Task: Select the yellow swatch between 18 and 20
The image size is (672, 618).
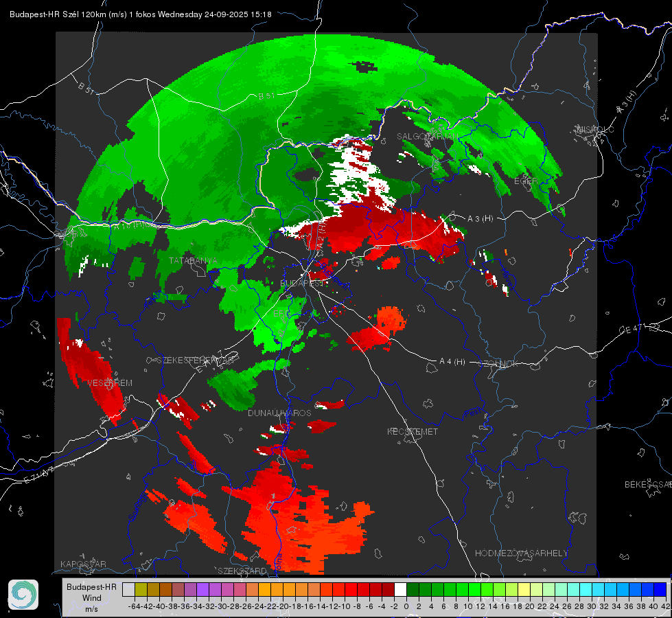Action: (x=524, y=589)
